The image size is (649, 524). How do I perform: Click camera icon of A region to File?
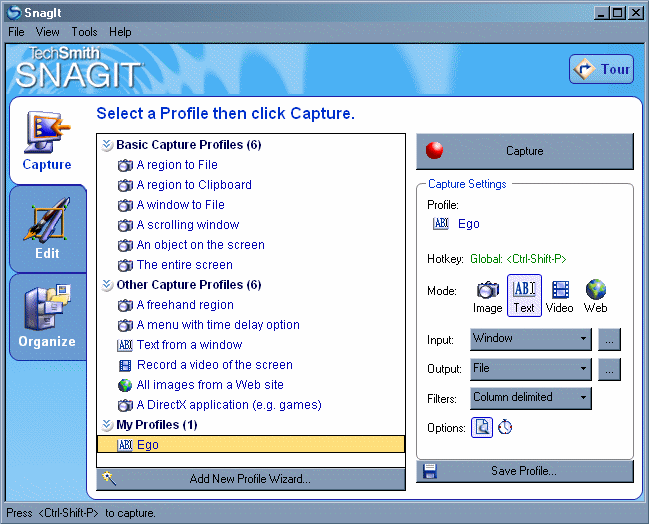pos(125,166)
